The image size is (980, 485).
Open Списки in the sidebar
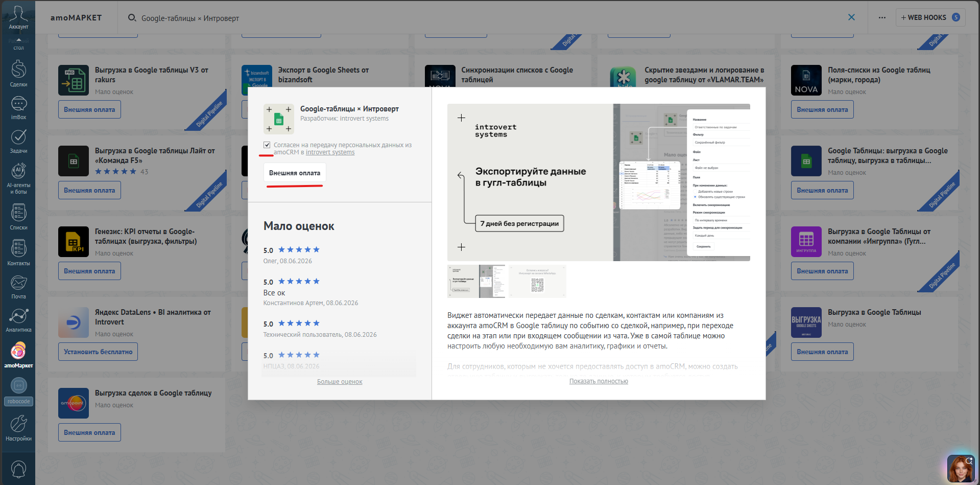point(18,217)
